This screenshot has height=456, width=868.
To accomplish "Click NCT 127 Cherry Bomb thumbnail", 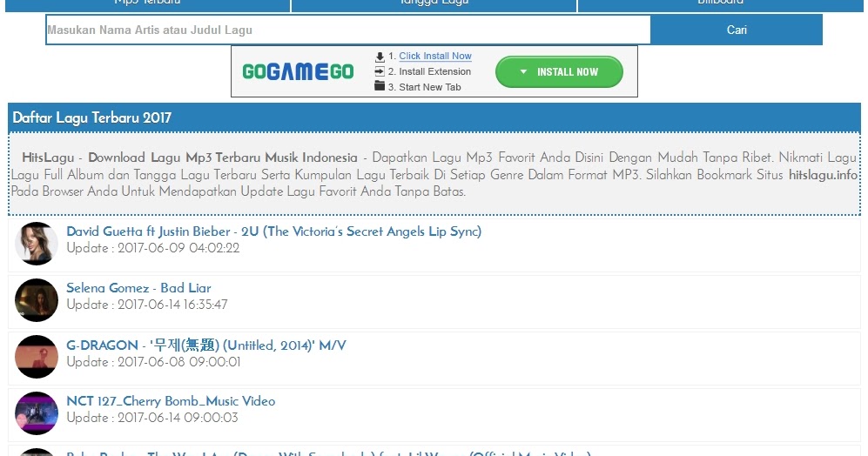I will (x=37, y=413).
